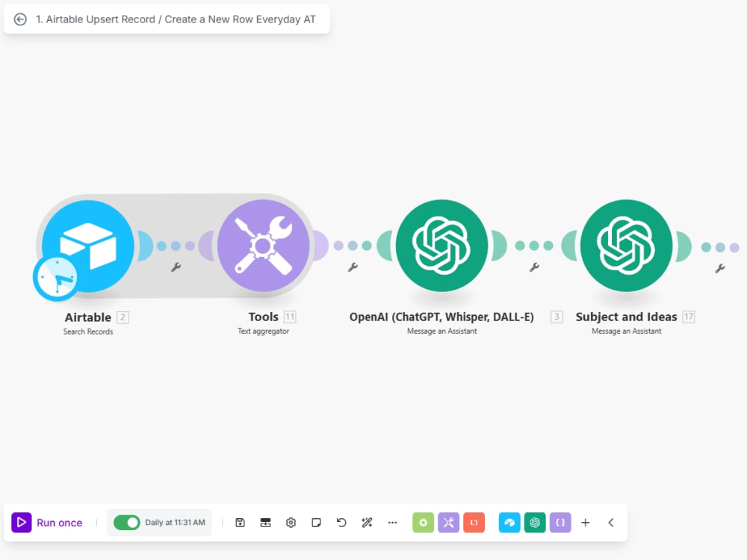This screenshot has width=747, height=560.
Task: Click the orange text parser favorite button
Action: coord(474,523)
